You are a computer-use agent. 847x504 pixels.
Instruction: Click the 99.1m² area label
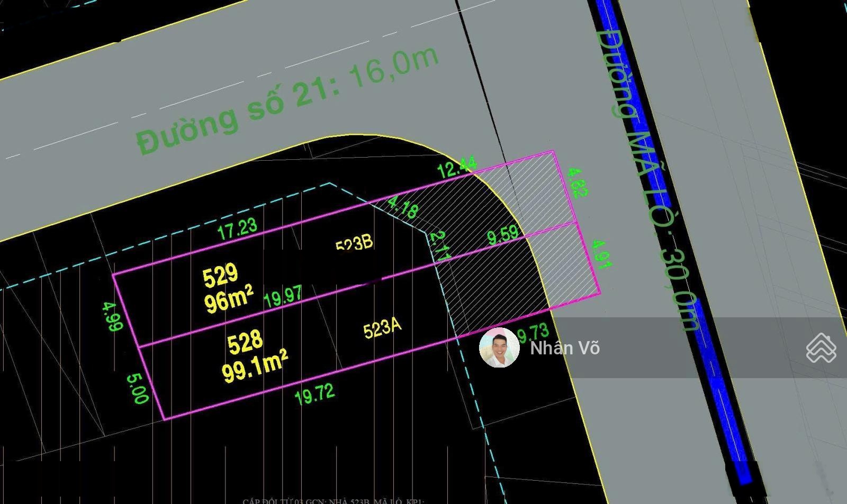(x=254, y=366)
